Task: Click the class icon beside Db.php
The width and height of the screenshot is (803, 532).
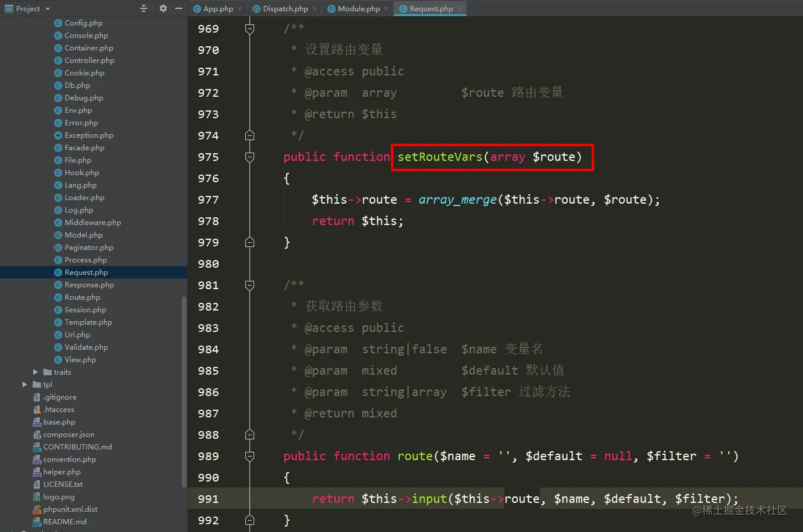Action: [58, 85]
